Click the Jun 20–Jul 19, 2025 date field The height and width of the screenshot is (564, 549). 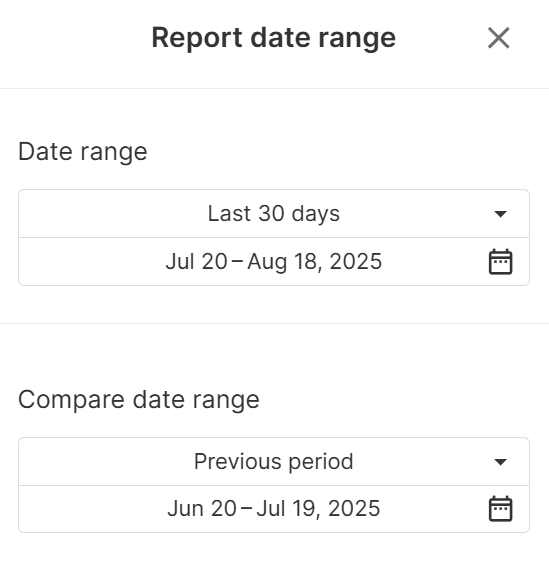pyautogui.click(x=274, y=509)
